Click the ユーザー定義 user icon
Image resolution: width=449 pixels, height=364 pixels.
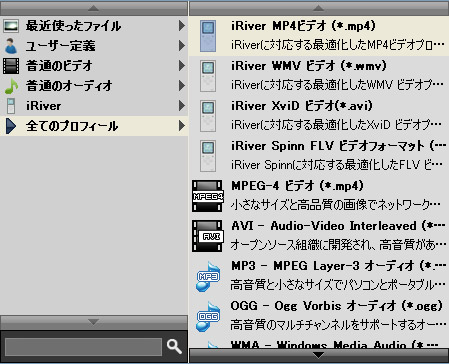(11, 46)
